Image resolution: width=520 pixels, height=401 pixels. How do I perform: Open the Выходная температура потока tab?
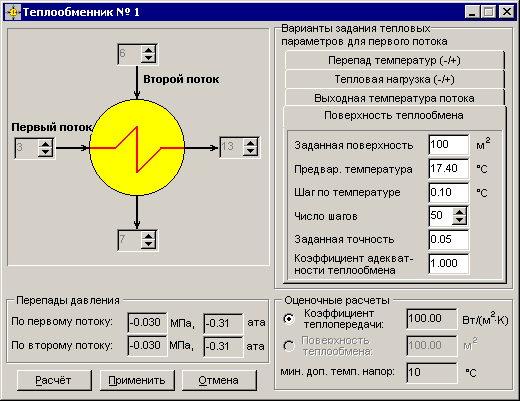coord(394,98)
